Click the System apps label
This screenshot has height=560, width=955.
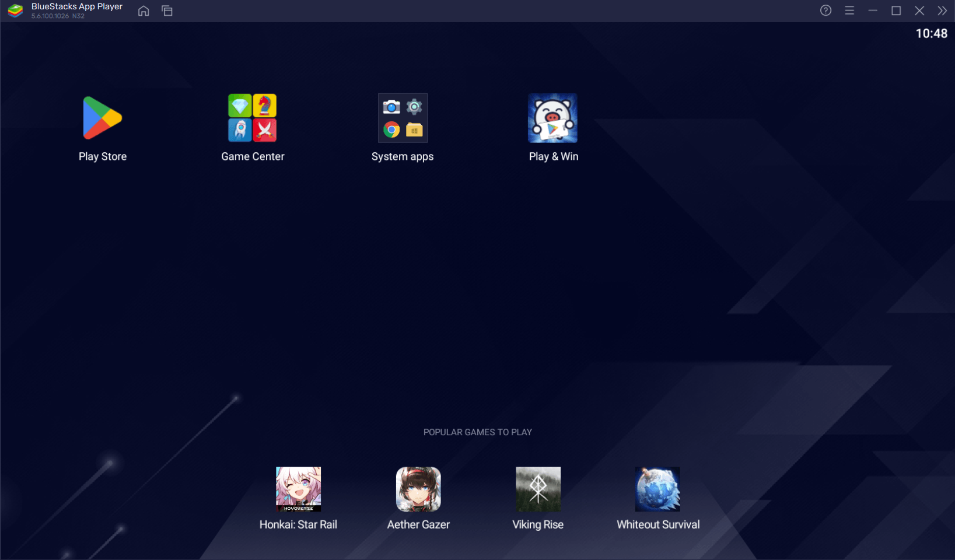coord(403,156)
